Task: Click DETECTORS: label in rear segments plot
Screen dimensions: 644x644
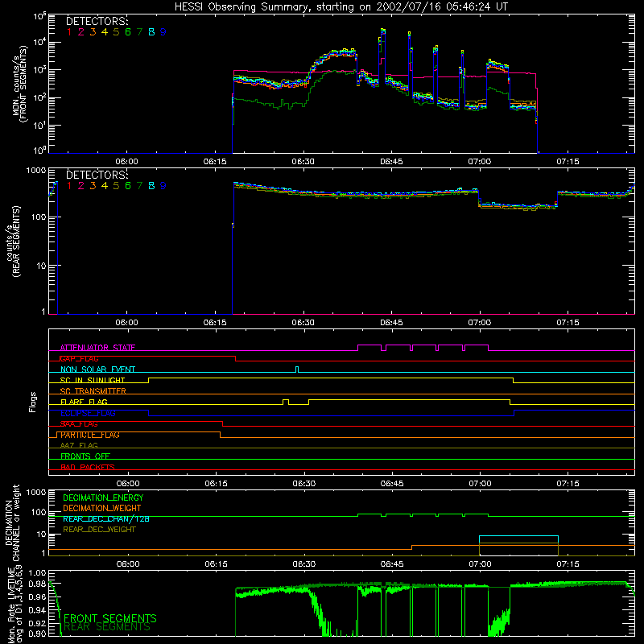Action: click(97, 175)
